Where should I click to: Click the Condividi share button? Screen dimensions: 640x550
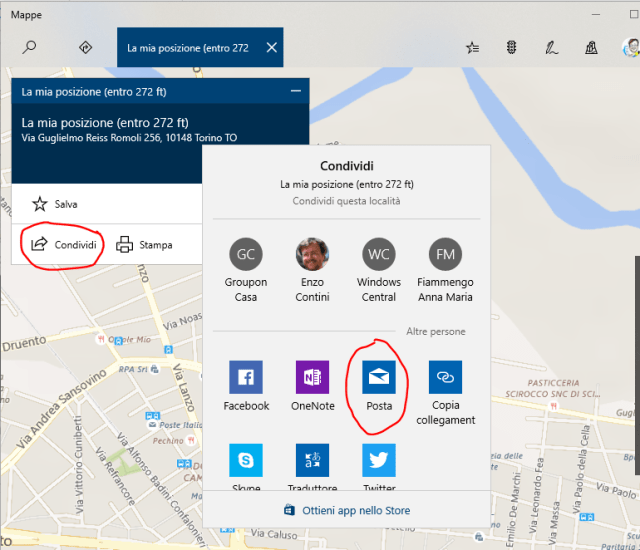[x=64, y=244]
